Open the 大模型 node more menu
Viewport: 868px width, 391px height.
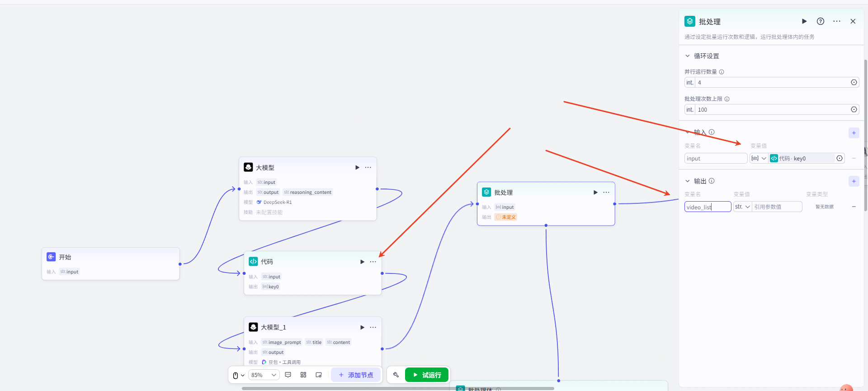(368, 167)
